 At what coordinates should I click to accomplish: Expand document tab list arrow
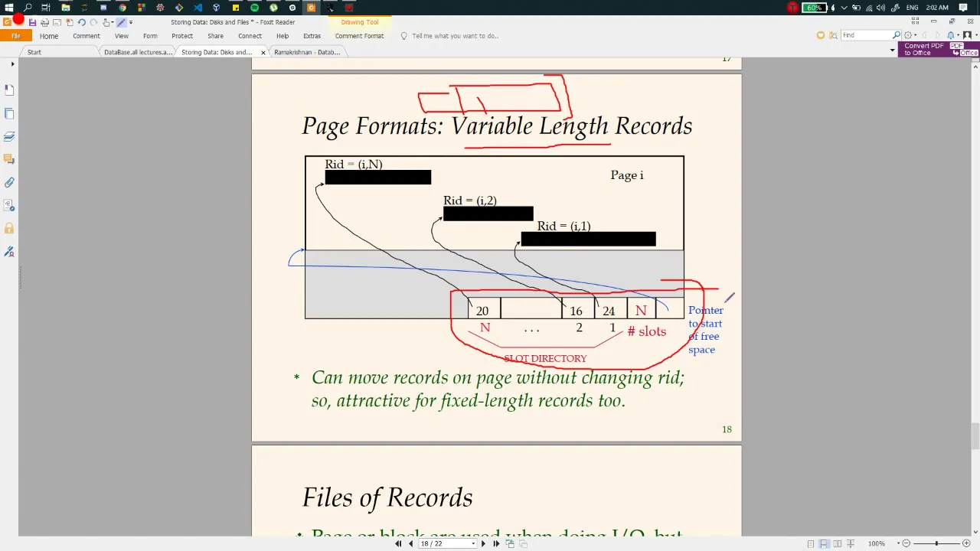click(x=892, y=51)
